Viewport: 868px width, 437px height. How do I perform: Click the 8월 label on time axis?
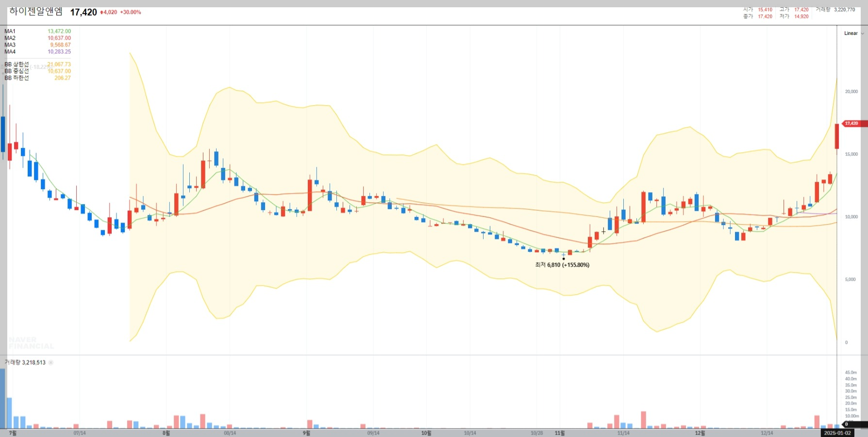point(166,433)
